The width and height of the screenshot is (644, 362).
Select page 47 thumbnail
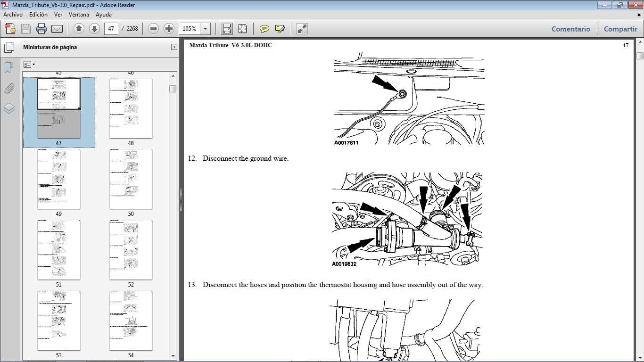tap(59, 108)
